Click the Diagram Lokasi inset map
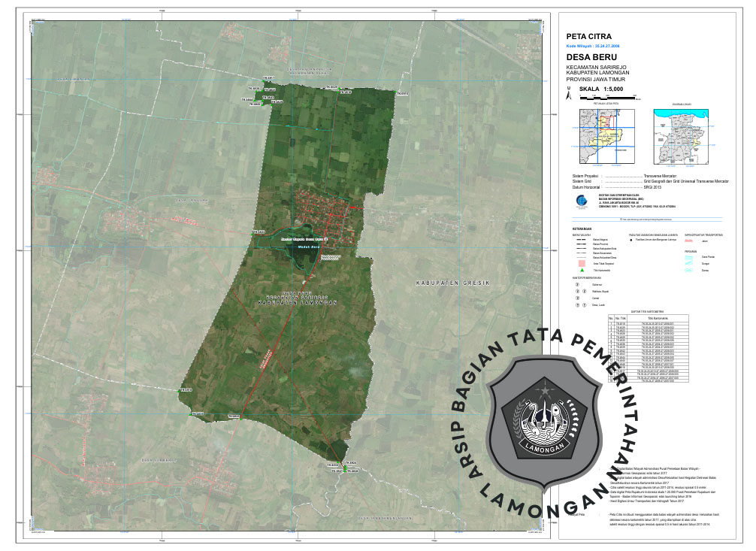The height and width of the screenshot is (551, 756). (x=682, y=136)
